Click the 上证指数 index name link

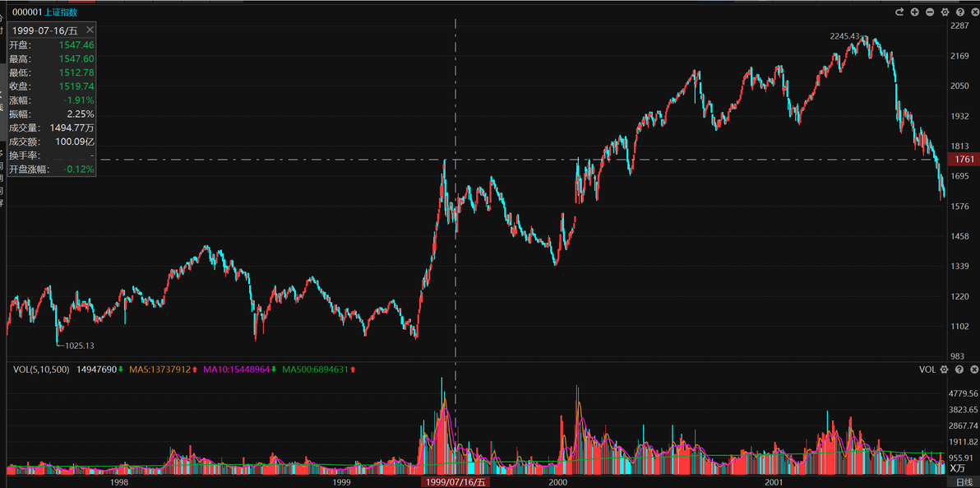click(x=61, y=12)
